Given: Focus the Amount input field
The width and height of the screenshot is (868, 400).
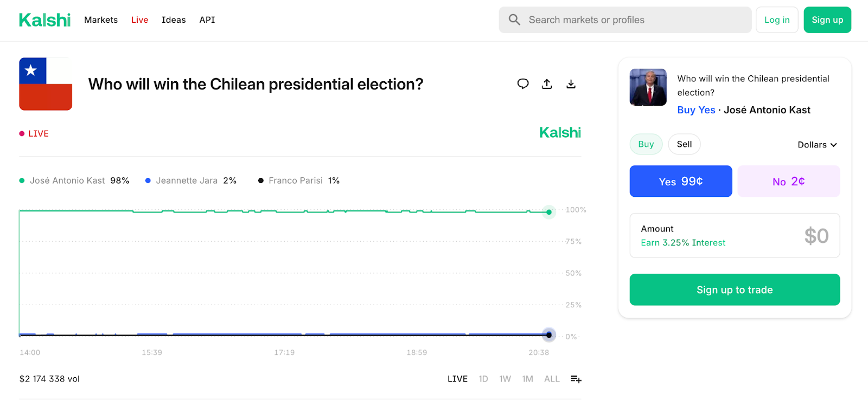Looking at the screenshot, I should tap(735, 236).
